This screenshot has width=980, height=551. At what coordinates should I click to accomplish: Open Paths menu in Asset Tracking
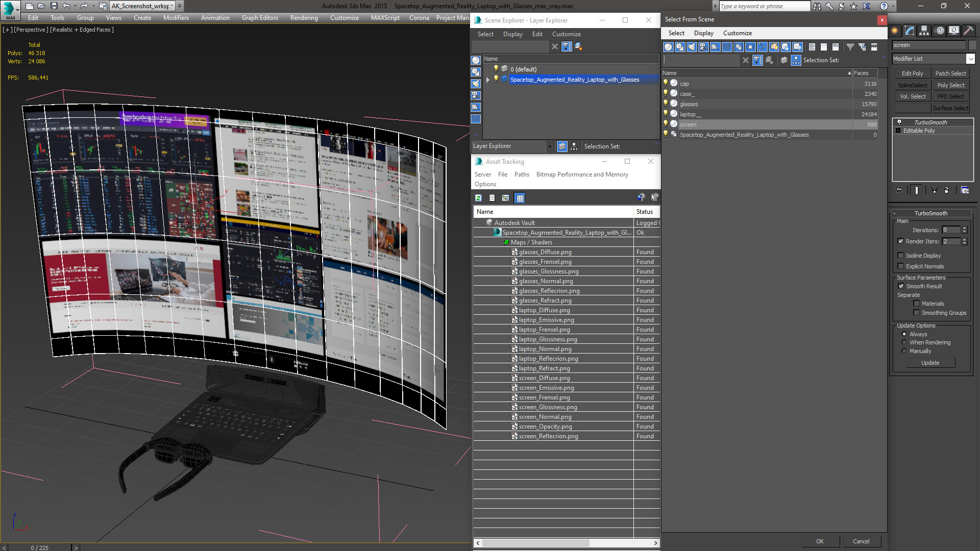(521, 174)
